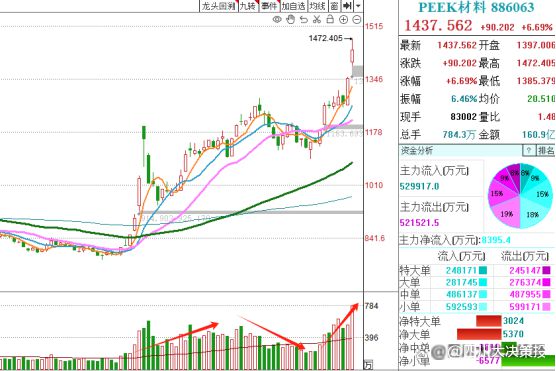Viewport: 556px width, 371px height.
Task: Click the undo arrow icon
Action: [x=304, y=20]
